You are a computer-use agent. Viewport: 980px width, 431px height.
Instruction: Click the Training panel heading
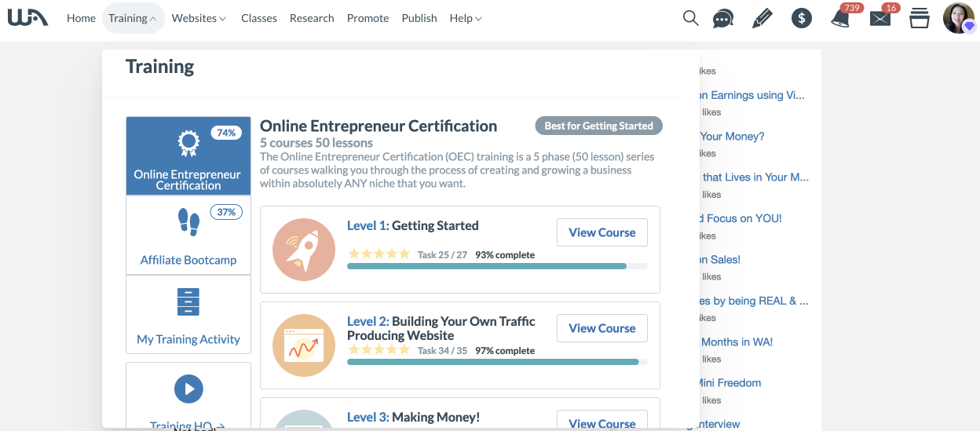(x=160, y=66)
